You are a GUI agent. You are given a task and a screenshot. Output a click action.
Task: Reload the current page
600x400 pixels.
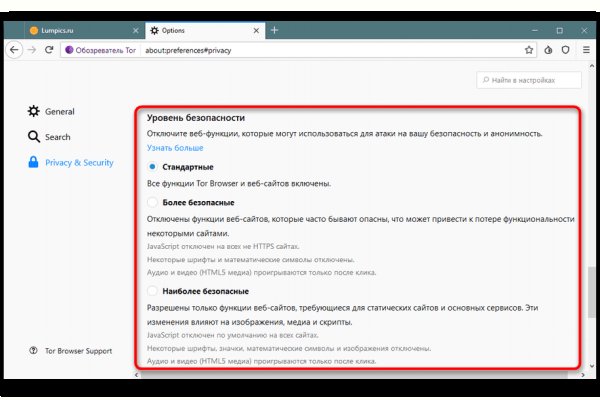tap(49, 48)
